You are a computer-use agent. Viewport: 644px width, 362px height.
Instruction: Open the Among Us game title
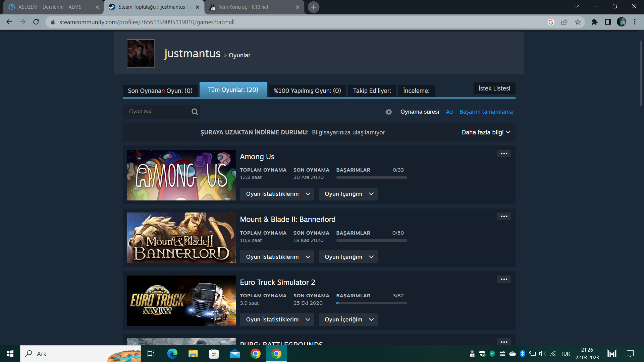(257, 157)
